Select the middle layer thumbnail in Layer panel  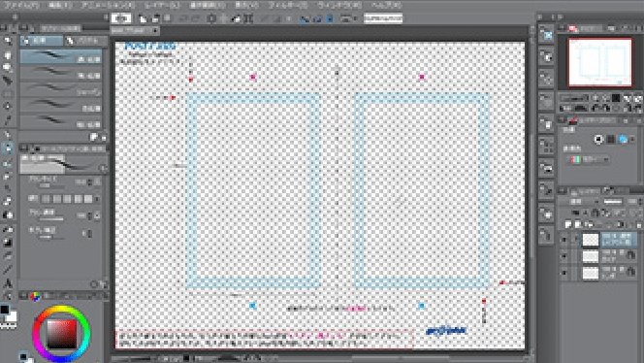click(591, 256)
